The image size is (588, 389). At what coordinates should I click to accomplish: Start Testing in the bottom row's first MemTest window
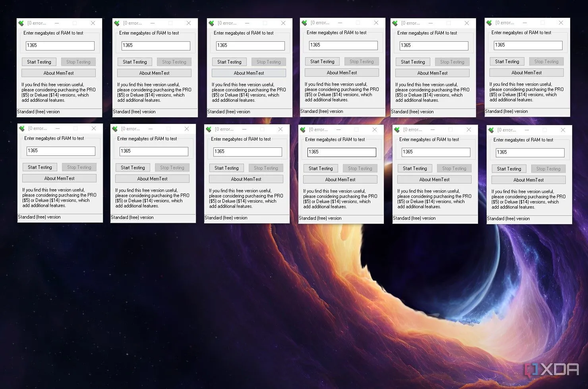pos(40,167)
